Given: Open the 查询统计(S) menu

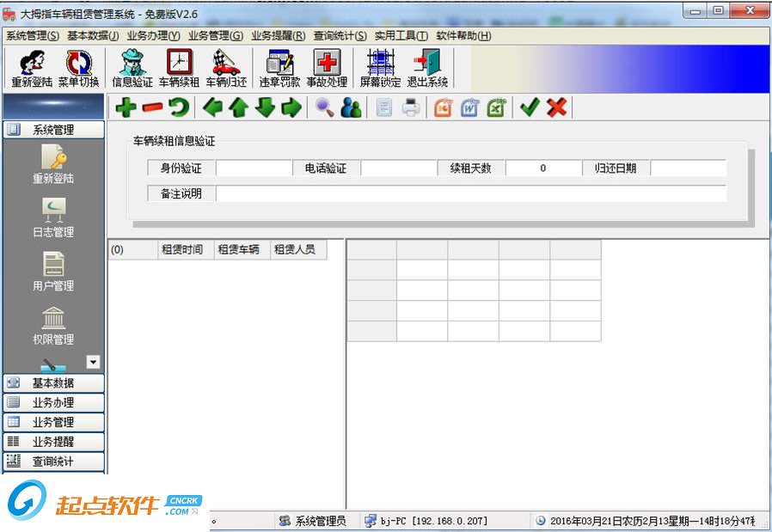Looking at the screenshot, I should tap(340, 36).
